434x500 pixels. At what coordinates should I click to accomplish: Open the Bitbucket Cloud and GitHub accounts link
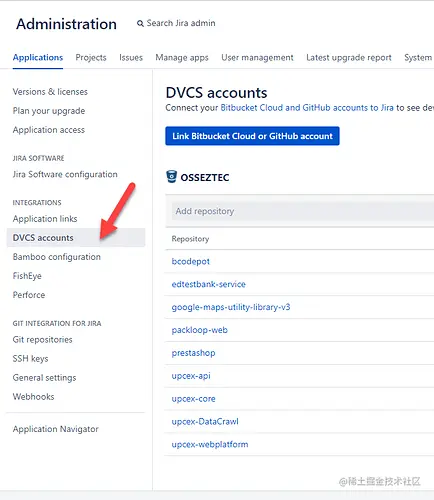point(307,108)
